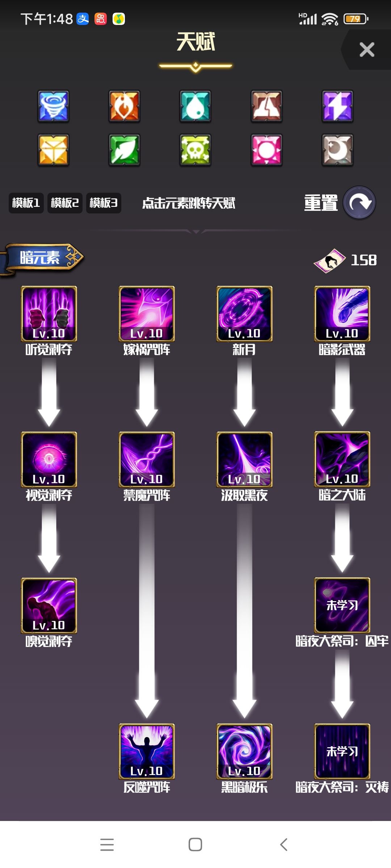Select the golden light crystal element icon
391x868 pixels.
[53, 150]
